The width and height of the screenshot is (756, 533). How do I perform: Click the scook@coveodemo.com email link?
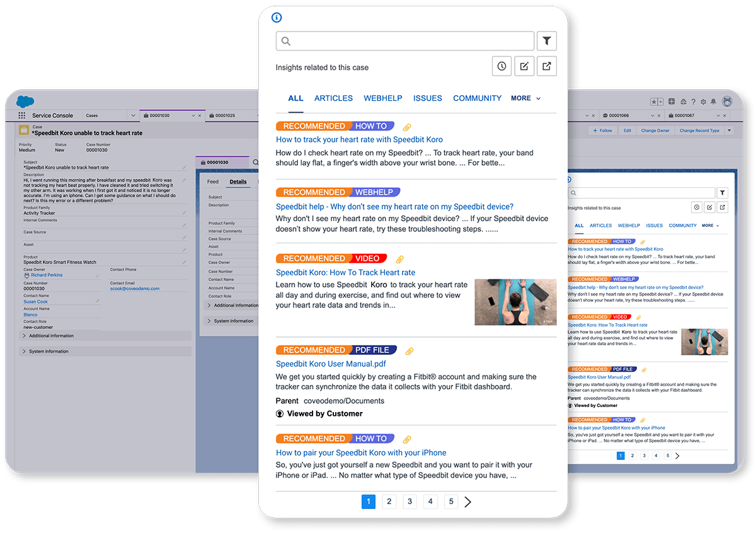tap(135, 289)
